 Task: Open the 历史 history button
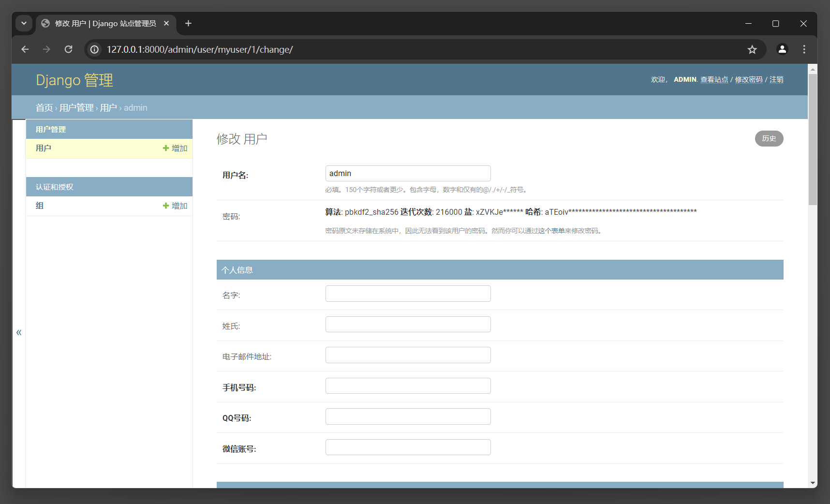click(769, 138)
